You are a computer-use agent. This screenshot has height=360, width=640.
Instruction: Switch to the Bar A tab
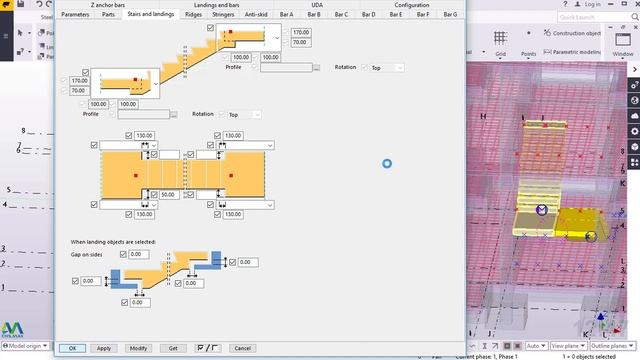click(286, 14)
